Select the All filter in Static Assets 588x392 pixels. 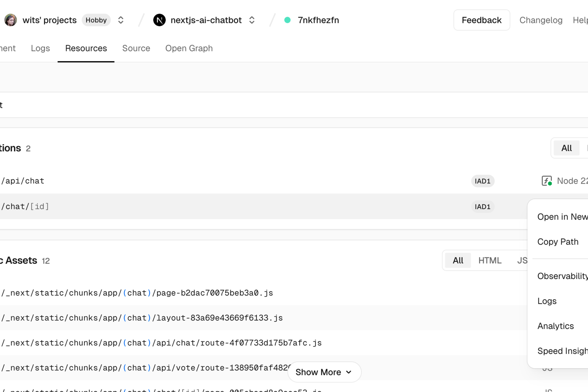pyautogui.click(x=458, y=260)
